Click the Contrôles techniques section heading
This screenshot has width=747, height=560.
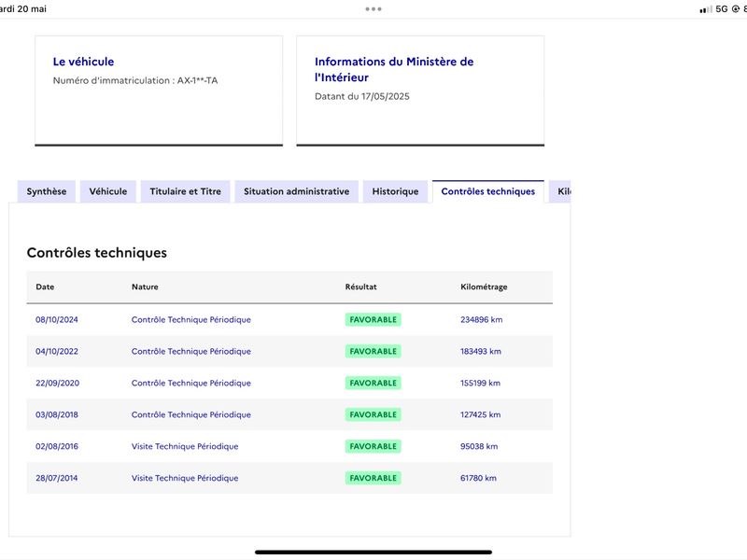click(97, 252)
